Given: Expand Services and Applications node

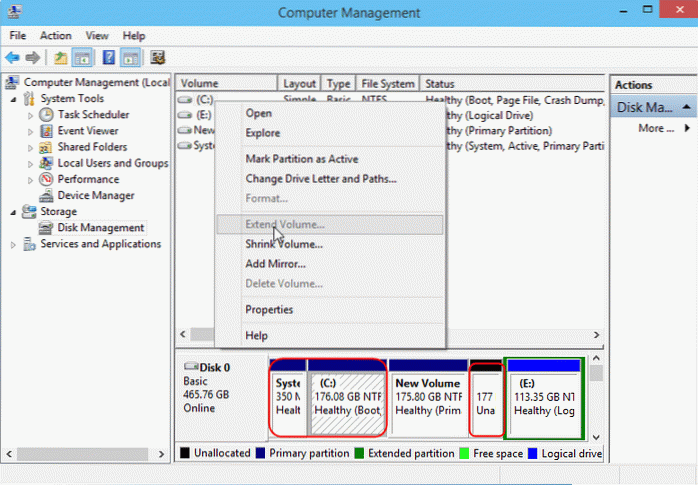Looking at the screenshot, I should pyautogui.click(x=13, y=245).
